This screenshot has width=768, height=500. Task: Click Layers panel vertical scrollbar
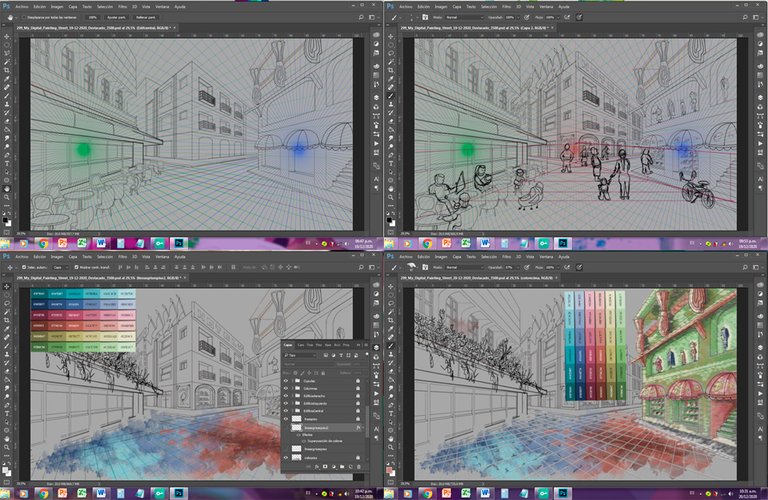coord(367,420)
